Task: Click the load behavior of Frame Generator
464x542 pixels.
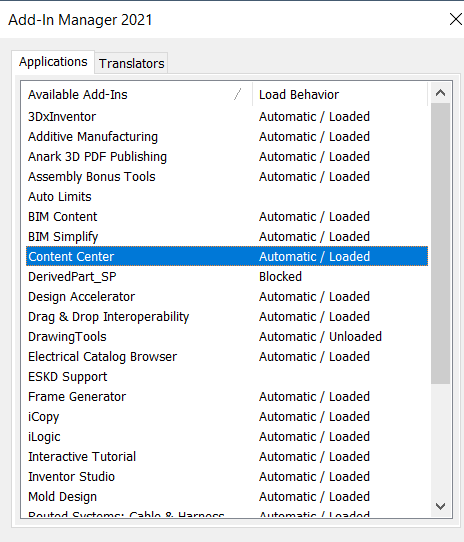Action: pos(314,397)
